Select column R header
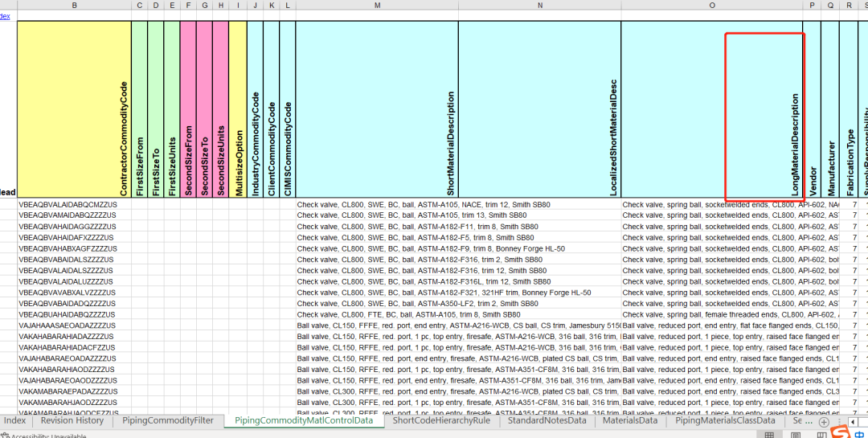 point(848,5)
